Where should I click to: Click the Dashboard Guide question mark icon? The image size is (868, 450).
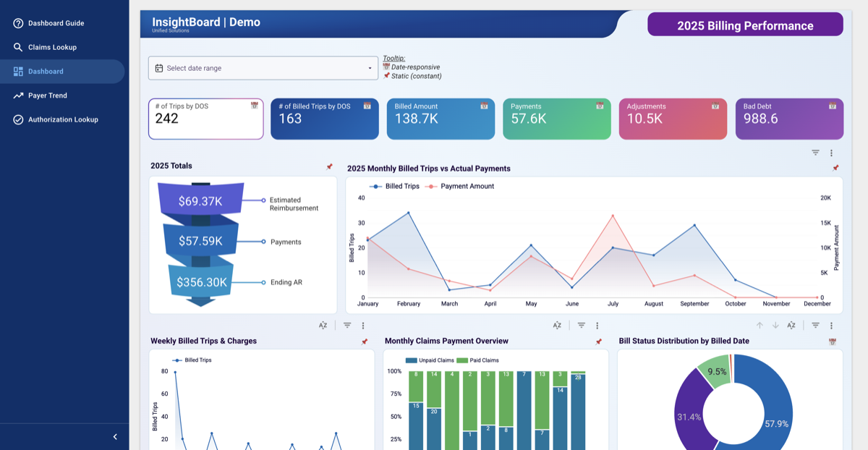pos(18,23)
